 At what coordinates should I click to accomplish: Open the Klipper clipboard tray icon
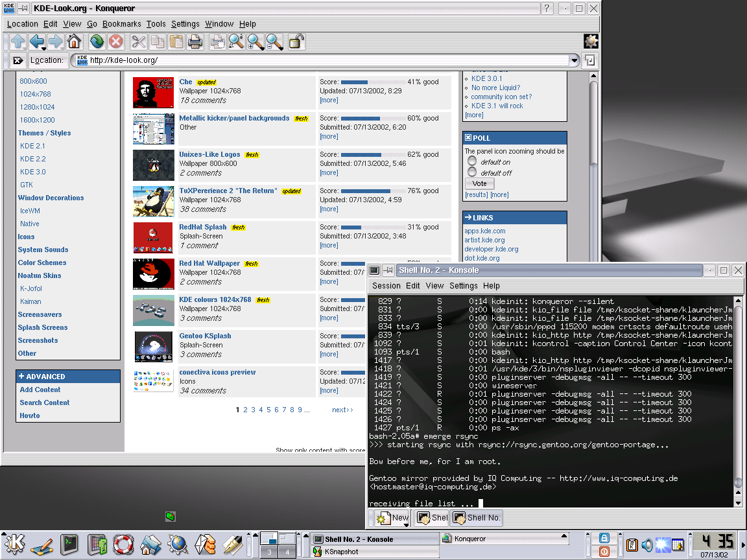pyautogui.click(x=632, y=544)
